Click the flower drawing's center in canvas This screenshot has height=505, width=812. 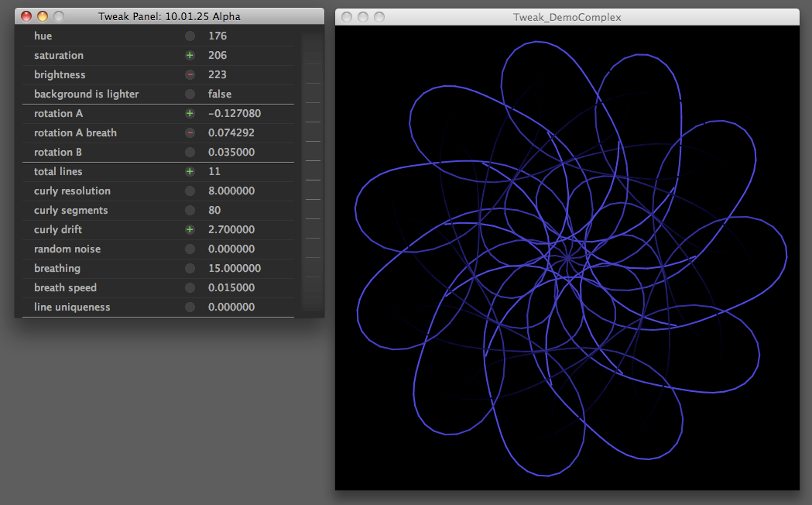[x=567, y=256]
